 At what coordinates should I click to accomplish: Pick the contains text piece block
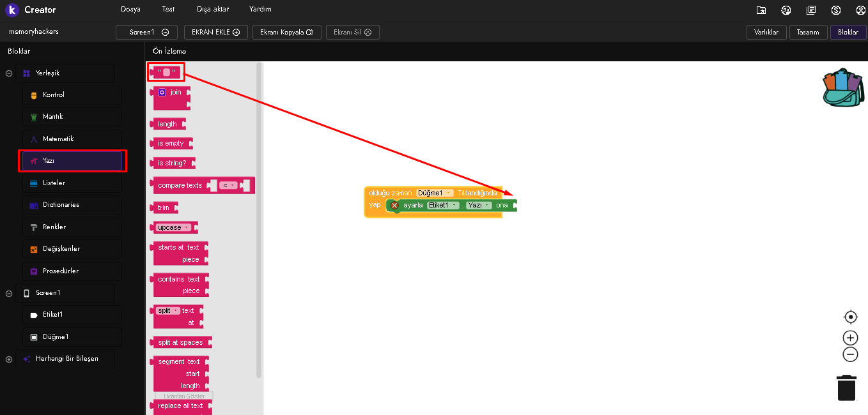click(181, 285)
